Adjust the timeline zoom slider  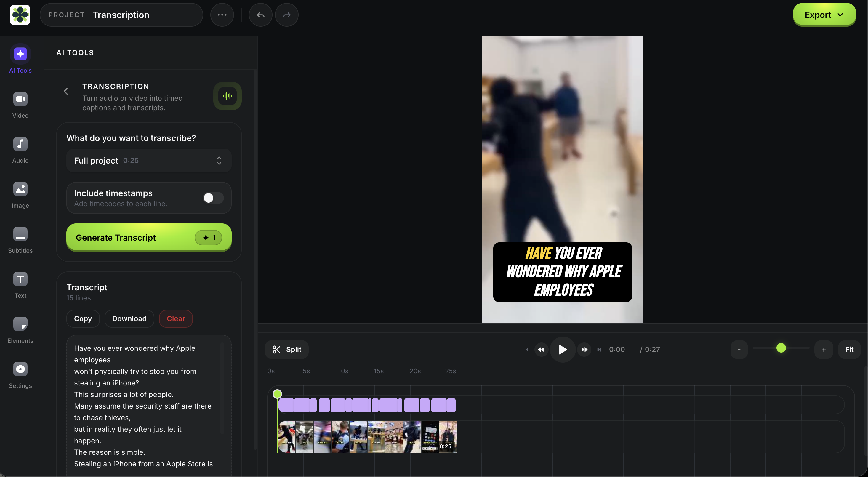(x=781, y=348)
